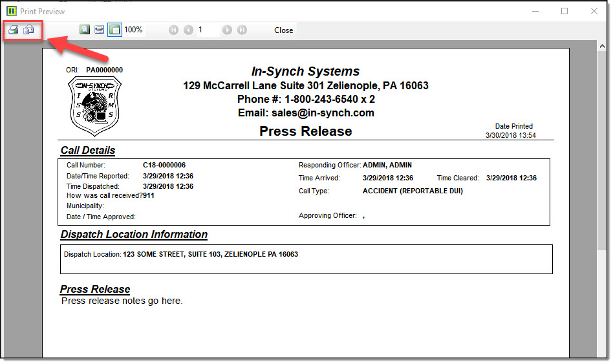Screen dimensions: 613x364
Task: Jump to the last page
Action: (241, 30)
